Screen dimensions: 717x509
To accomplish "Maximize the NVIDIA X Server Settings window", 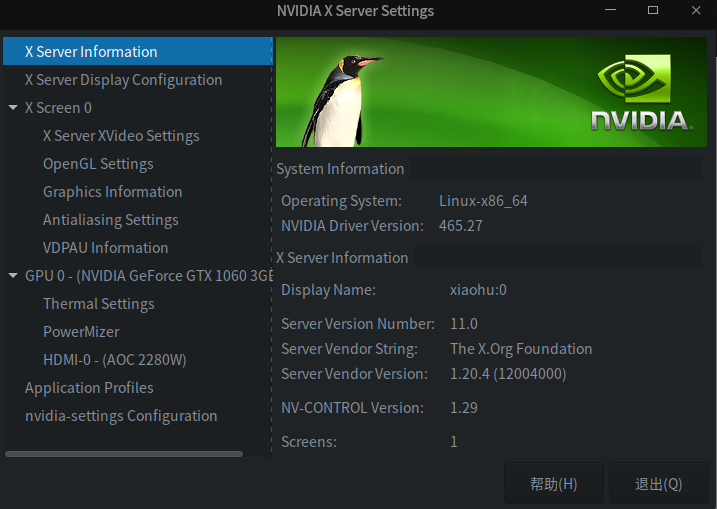I will tap(653, 11).
